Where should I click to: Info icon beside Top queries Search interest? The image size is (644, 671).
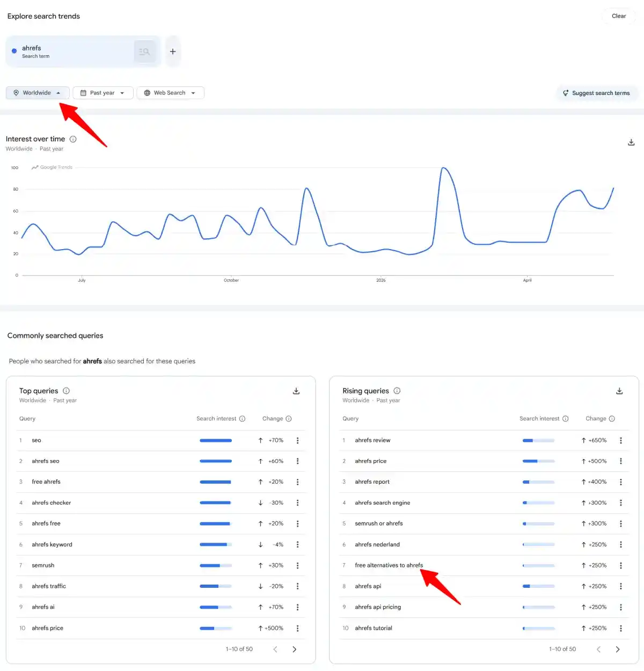(x=242, y=419)
